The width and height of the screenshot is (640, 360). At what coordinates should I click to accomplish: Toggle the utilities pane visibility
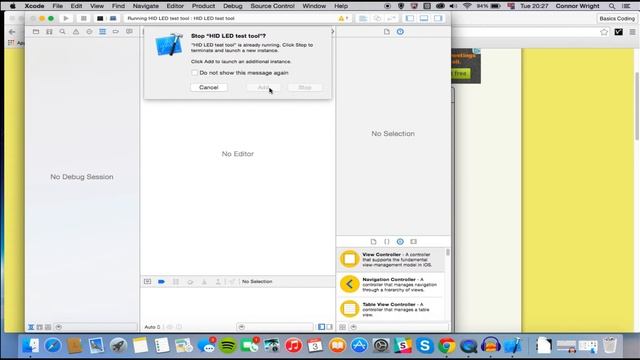point(438,18)
